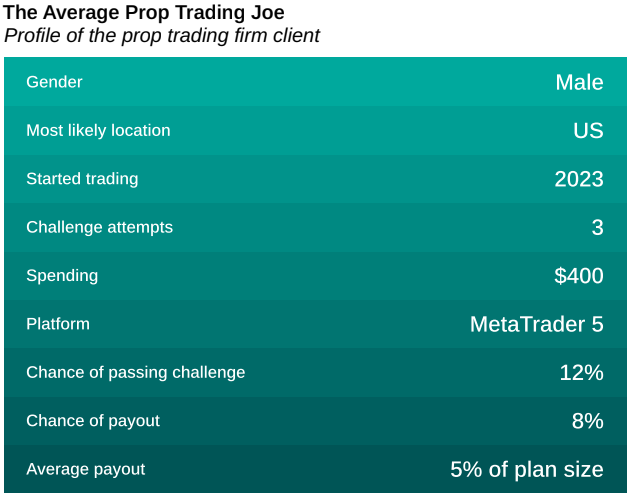The width and height of the screenshot is (632, 497).
Task: Click the subtitle 'Profile of the prop trading firm client'
Action: (162, 36)
